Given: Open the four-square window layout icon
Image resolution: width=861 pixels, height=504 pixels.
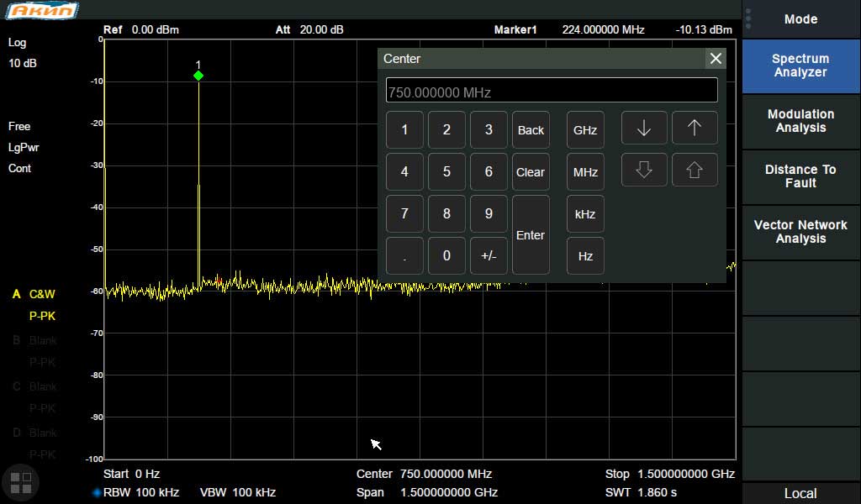Looking at the screenshot, I should (21, 483).
